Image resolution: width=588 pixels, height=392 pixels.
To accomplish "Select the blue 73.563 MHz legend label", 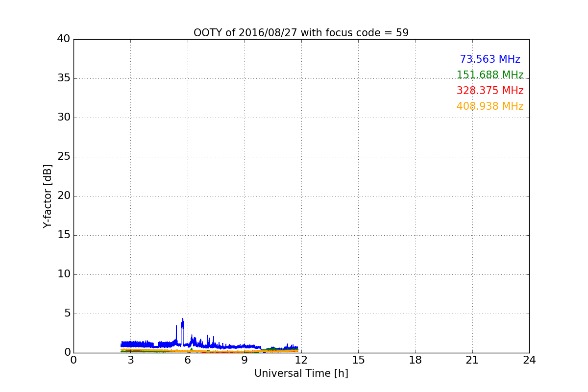I will (490, 59).
